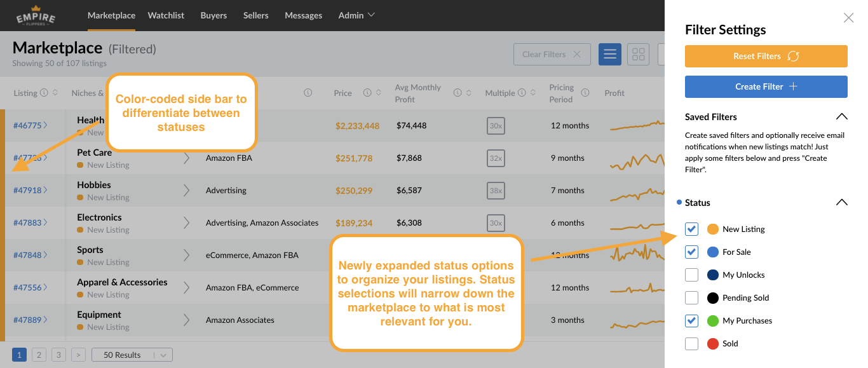868x368 pixels.
Task: Check the Sold status checkbox
Action: [691, 343]
